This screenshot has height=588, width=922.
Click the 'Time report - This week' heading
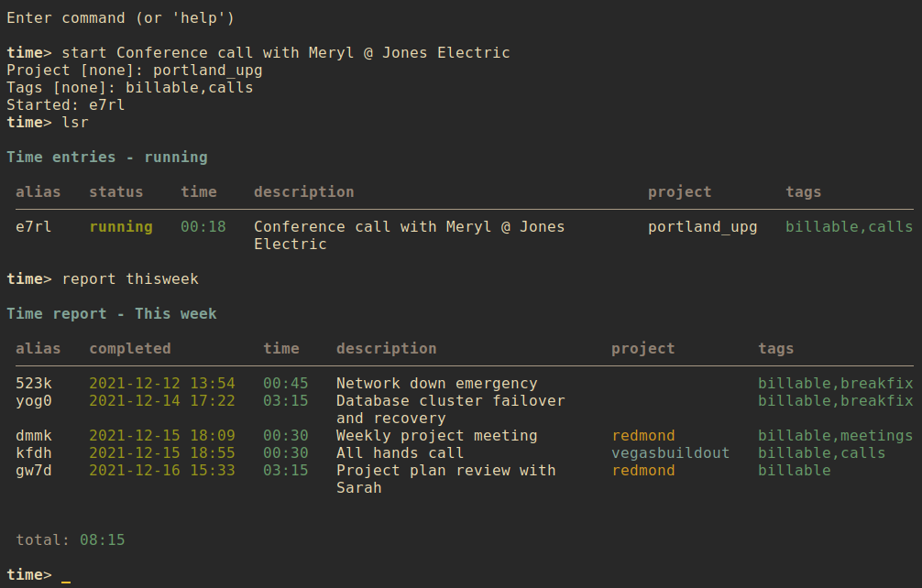pyautogui.click(x=112, y=314)
